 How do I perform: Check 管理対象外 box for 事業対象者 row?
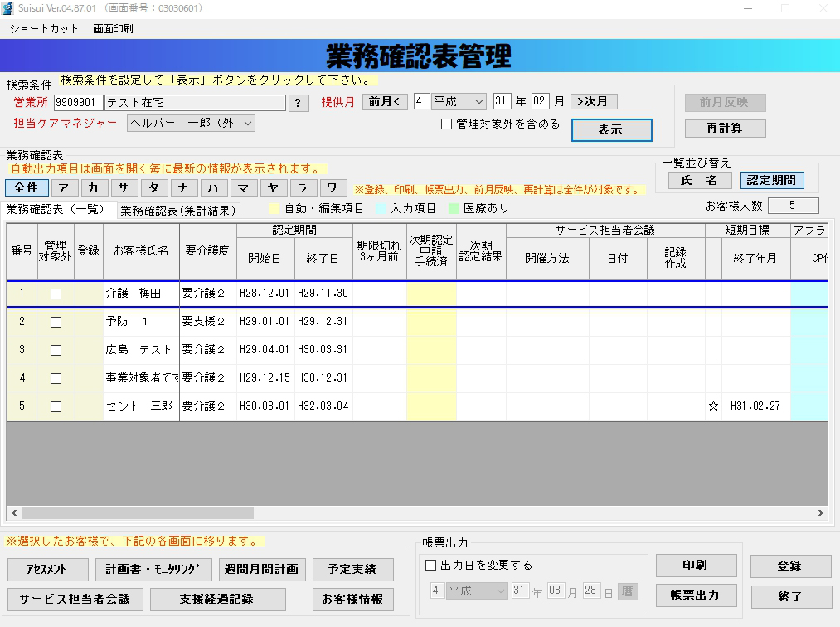pyautogui.click(x=56, y=378)
